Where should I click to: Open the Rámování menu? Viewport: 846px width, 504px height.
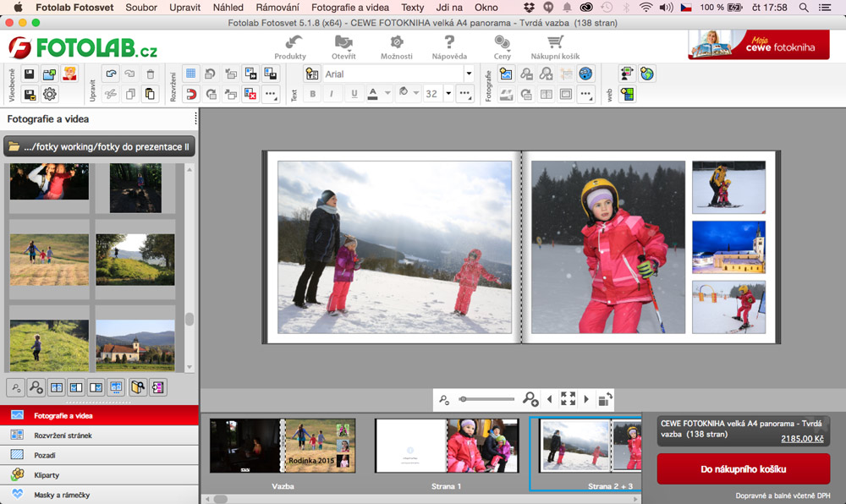point(277,8)
